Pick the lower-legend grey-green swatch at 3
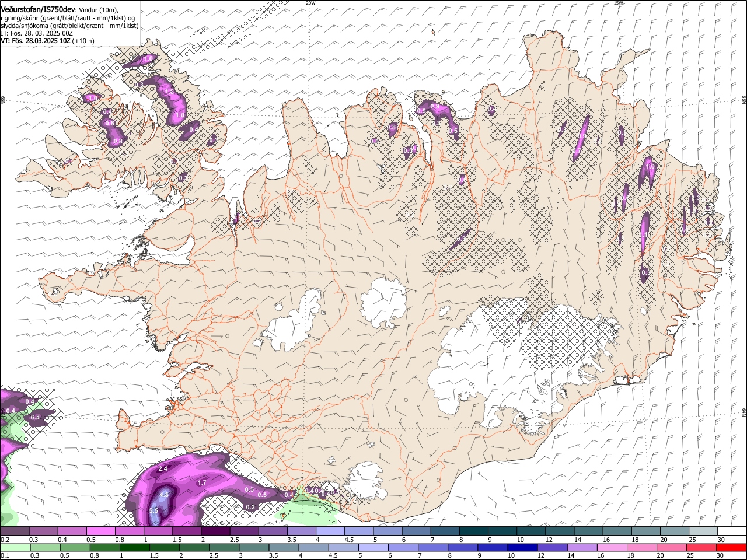This screenshot has width=747, height=560. [254, 547]
